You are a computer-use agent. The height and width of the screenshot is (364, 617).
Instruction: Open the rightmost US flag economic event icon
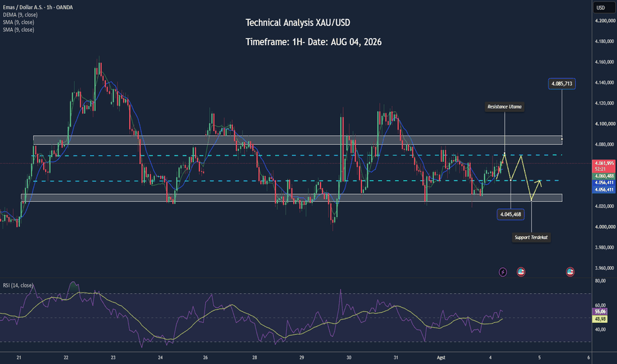570,272
